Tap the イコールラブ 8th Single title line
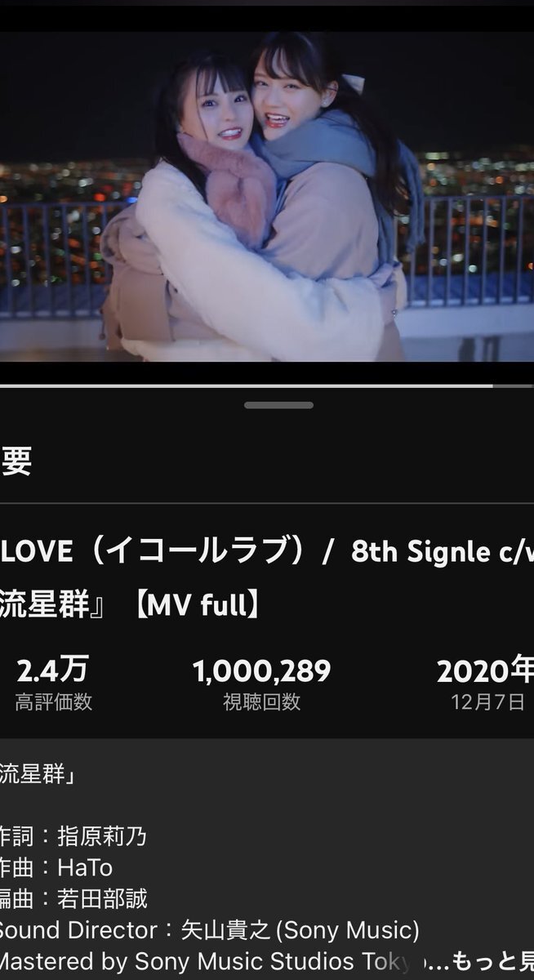 (267, 552)
